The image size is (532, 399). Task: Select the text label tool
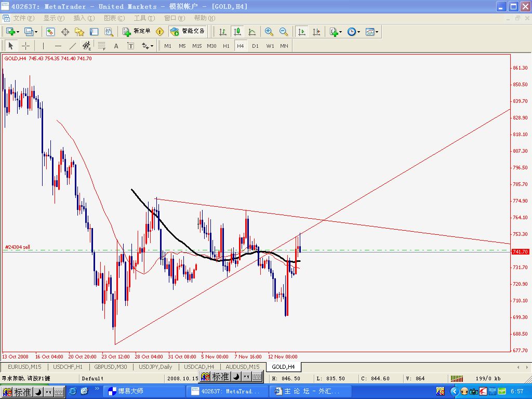click(116, 46)
